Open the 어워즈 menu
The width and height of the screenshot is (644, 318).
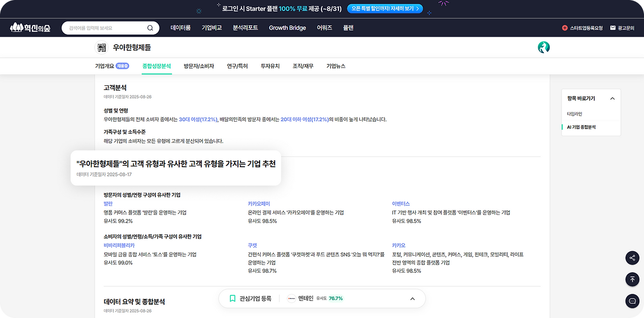click(x=325, y=28)
